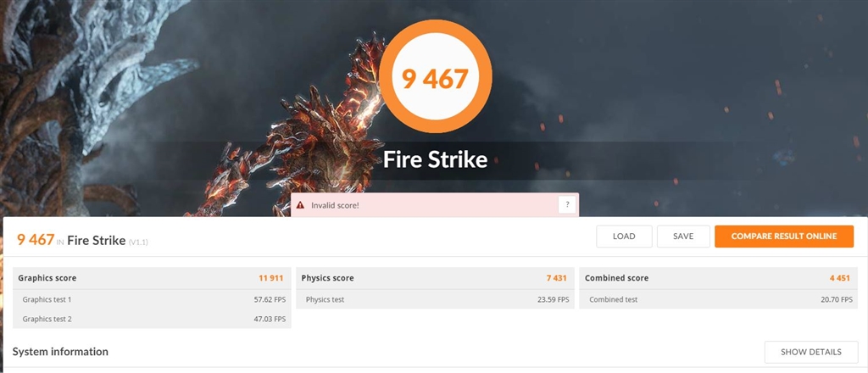
Task: Open the question mark help button
Action: coord(567,205)
